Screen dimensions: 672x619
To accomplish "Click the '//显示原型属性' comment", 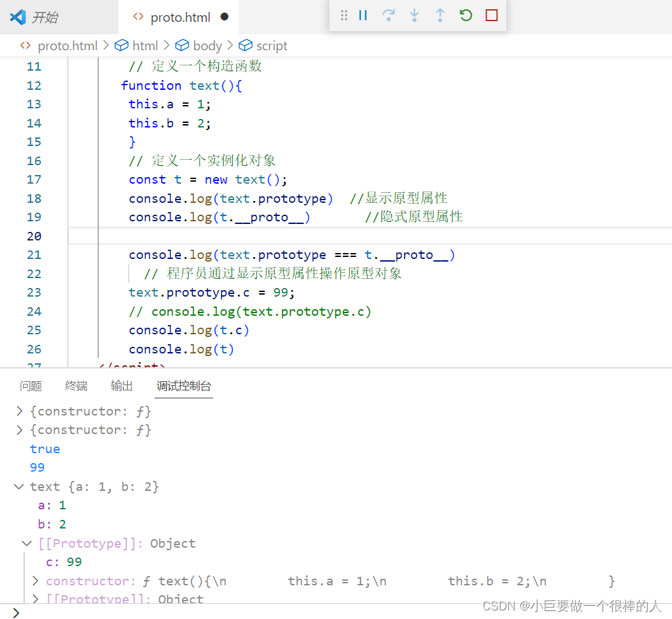I will (399, 198).
